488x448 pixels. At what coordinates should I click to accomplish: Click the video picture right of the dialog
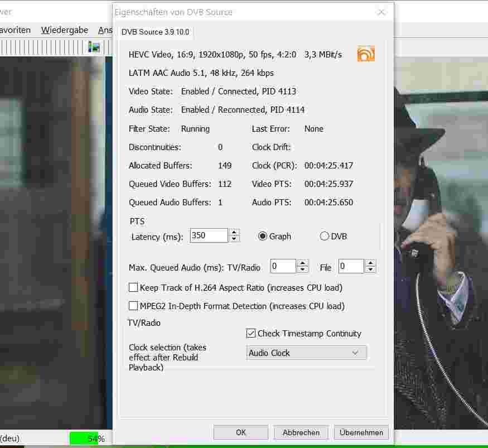coord(441,243)
